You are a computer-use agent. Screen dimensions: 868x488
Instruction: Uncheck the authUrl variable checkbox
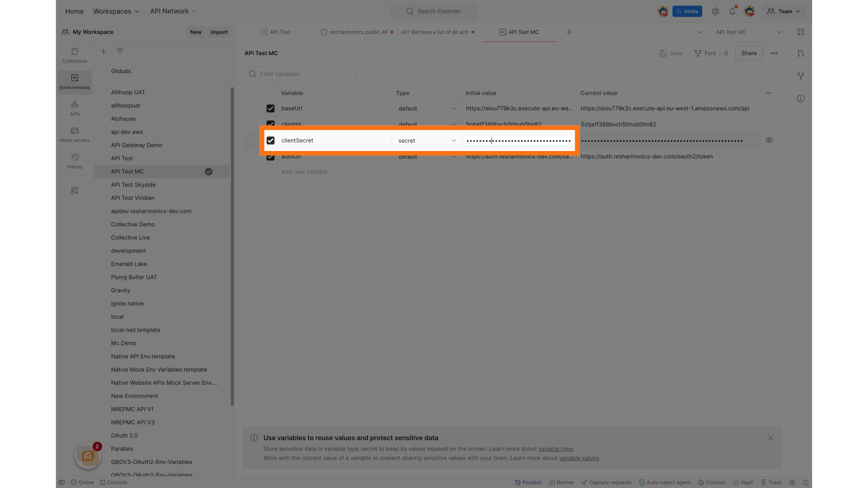pos(270,157)
